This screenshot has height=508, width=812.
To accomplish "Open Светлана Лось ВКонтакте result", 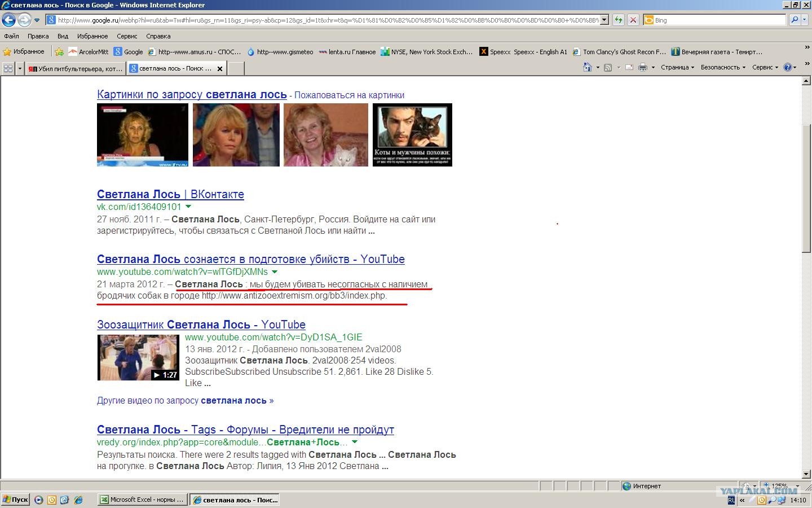I will pos(170,194).
